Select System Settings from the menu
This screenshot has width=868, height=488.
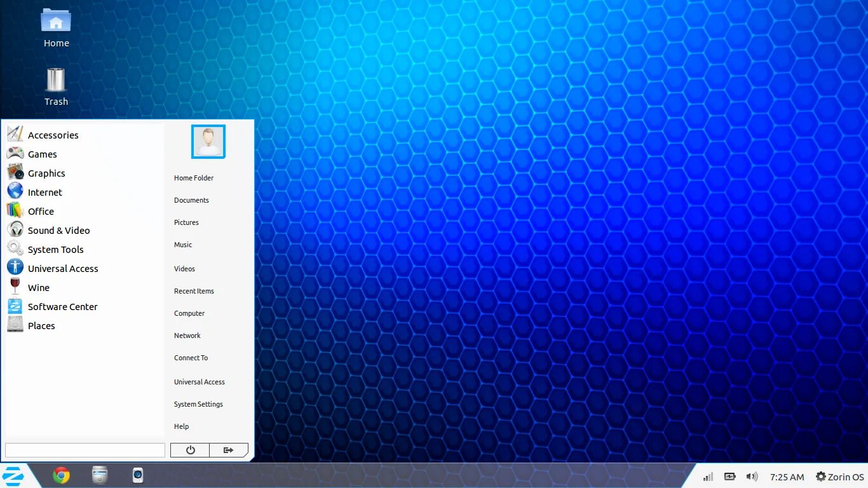198,403
